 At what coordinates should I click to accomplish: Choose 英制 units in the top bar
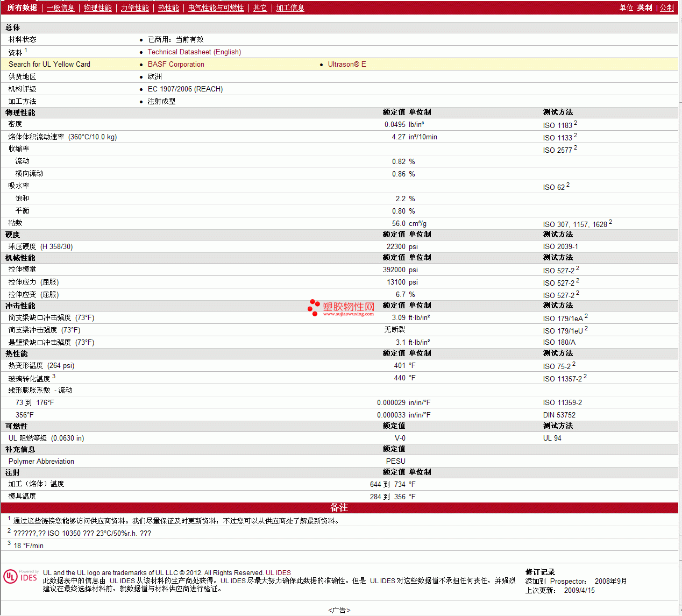coord(645,8)
